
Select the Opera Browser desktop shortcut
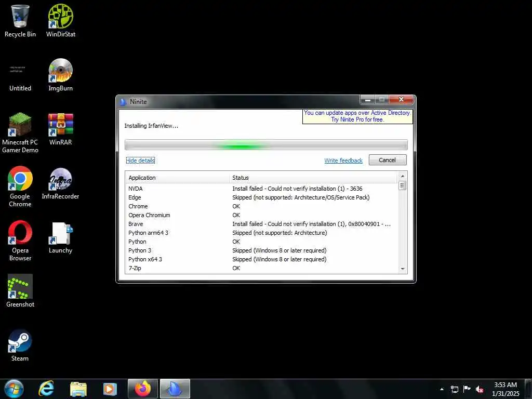[x=20, y=241]
